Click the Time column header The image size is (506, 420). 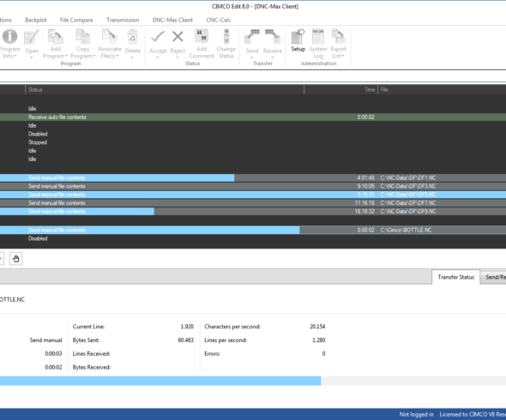[x=340, y=90]
